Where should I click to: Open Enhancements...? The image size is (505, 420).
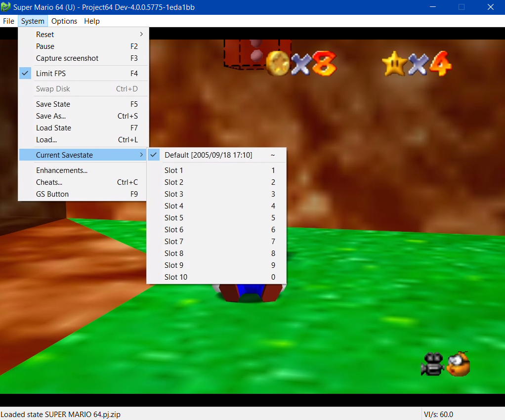(x=84, y=170)
